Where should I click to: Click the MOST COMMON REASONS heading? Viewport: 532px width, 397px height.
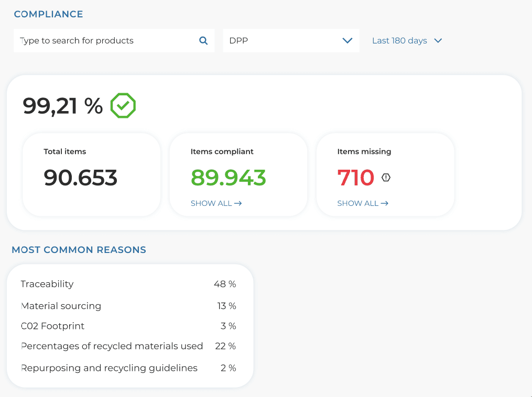coord(79,250)
